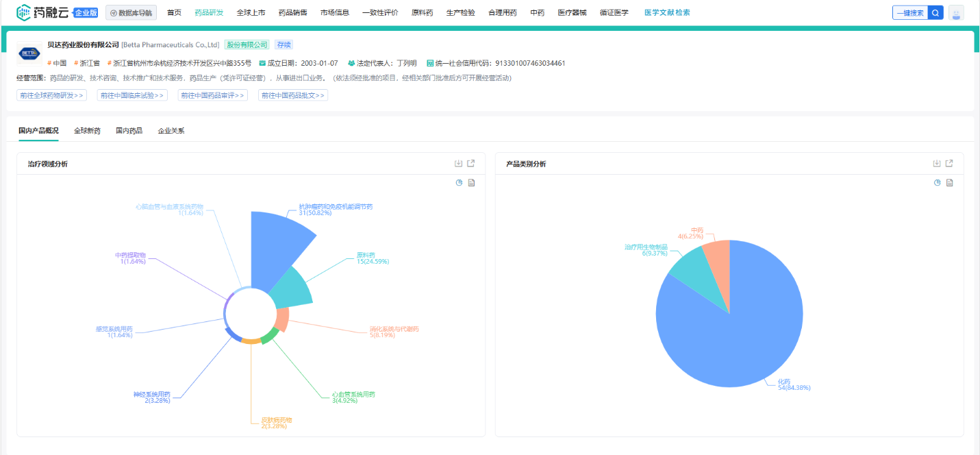
Task: Open the 市场信息 menu
Action: click(x=335, y=12)
